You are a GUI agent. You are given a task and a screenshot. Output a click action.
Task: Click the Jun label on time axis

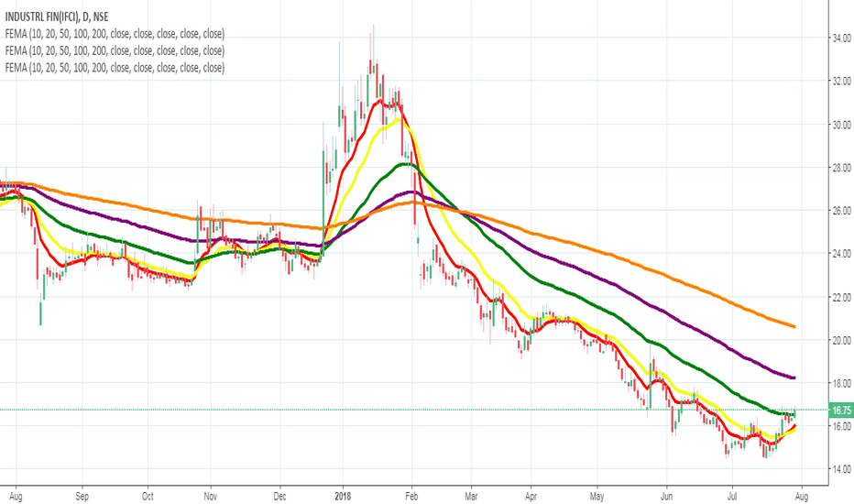[666, 497]
